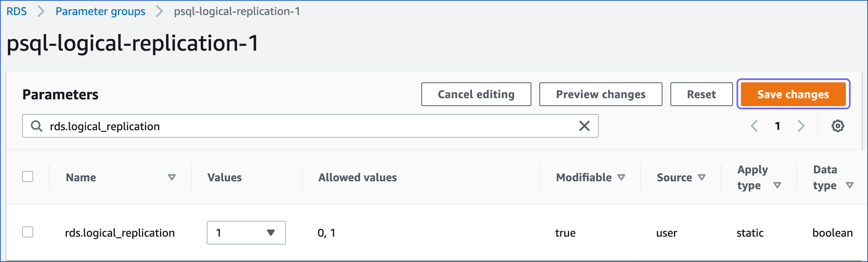Navigate to RDS via breadcrumb
Image resolution: width=868 pixels, height=262 pixels.
(x=17, y=11)
